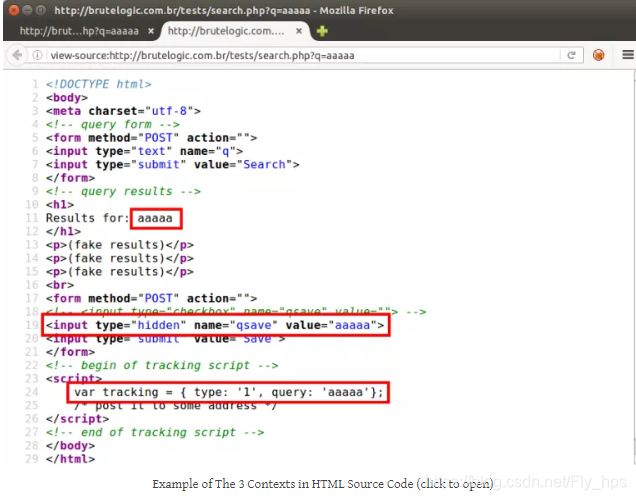Select the active tab http://brutelogic.com....
Image resolution: width=636 pixels, height=500 pixels.
(226, 31)
